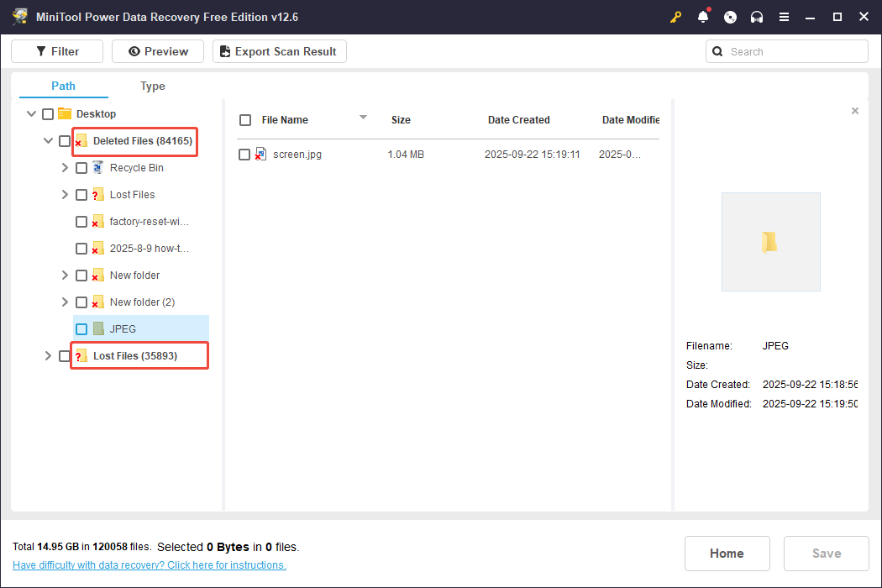Open the hamburger menu in the title bar

coord(784,17)
